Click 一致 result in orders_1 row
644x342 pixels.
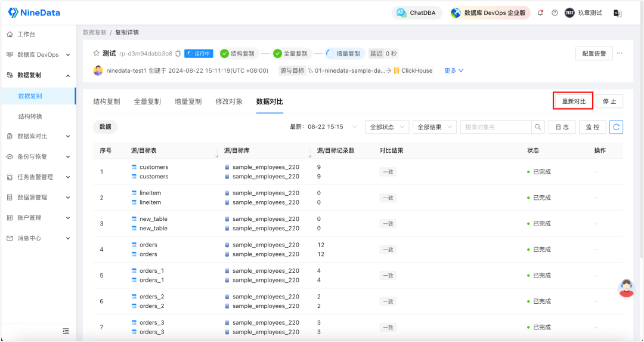coord(388,275)
